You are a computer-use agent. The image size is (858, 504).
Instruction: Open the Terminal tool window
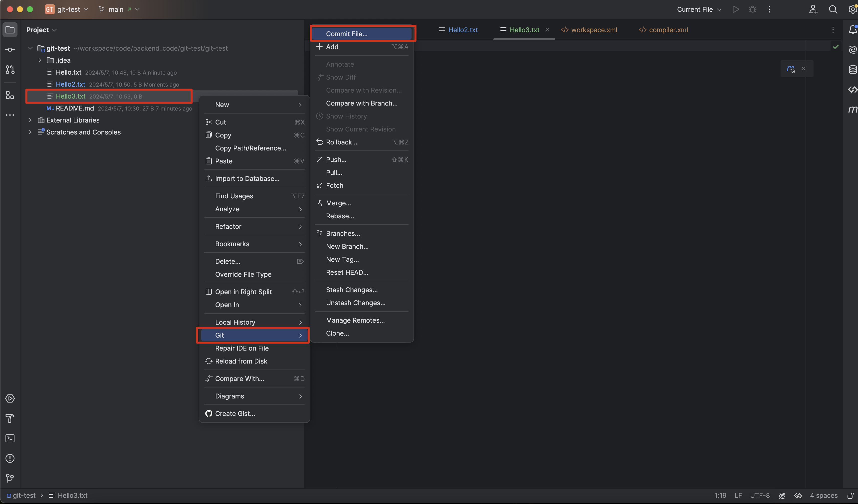[x=10, y=438]
